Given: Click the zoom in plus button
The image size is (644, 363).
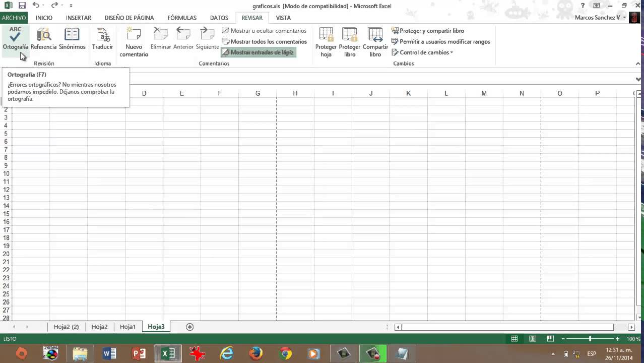Looking at the screenshot, I should click(617, 339).
